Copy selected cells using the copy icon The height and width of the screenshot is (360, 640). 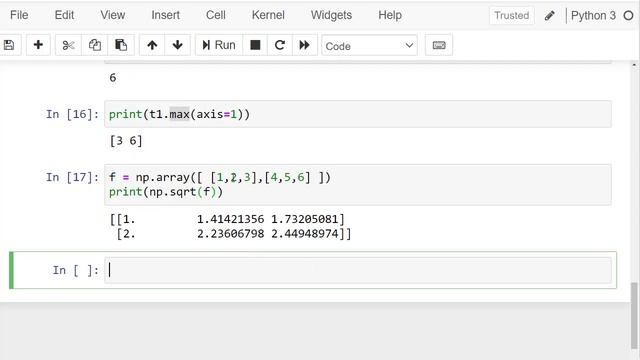[95, 45]
